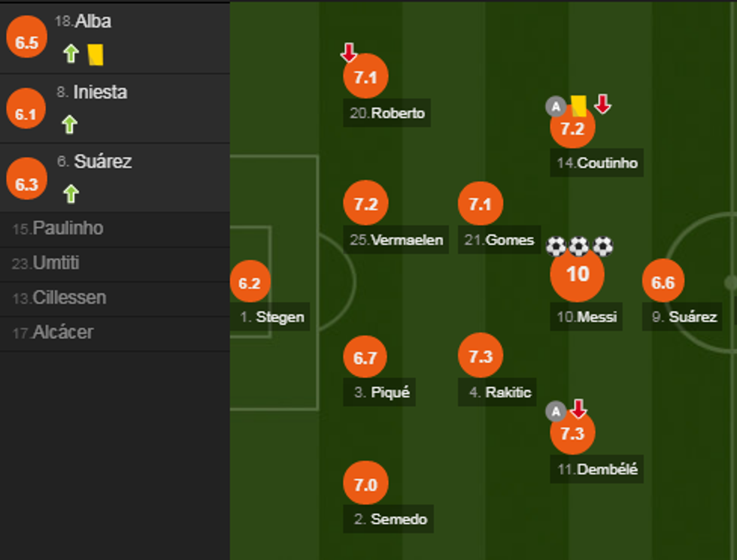The image size is (737, 560).
Task: Click Messi's 10 rating circle
Action: [x=577, y=274]
